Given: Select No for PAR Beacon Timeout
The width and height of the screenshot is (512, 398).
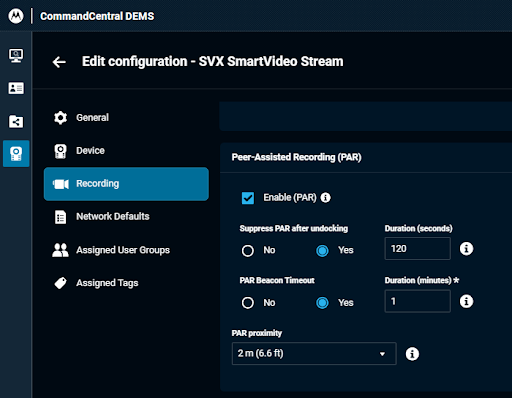Looking at the screenshot, I should [x=248, y=303].
